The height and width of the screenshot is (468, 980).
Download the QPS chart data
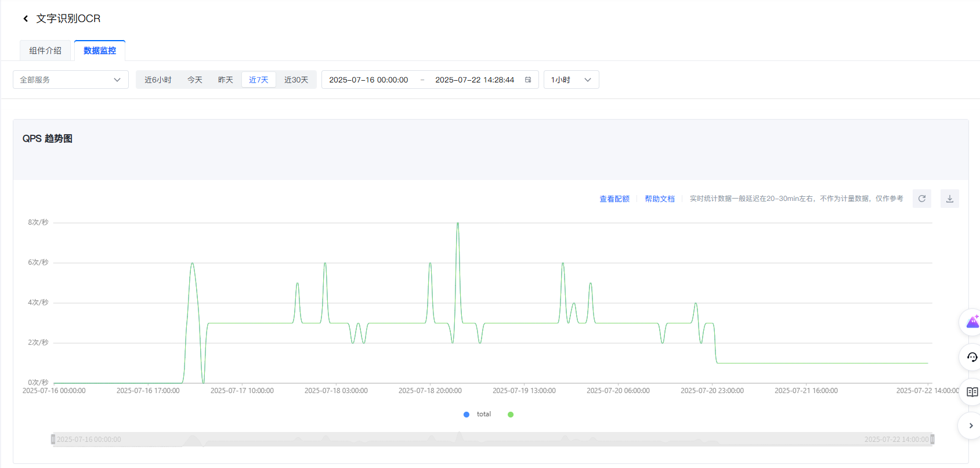(x=949, y=199)
